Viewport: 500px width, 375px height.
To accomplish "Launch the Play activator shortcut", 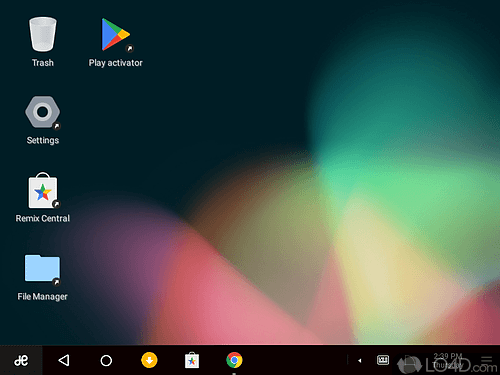I will (116, 35).
